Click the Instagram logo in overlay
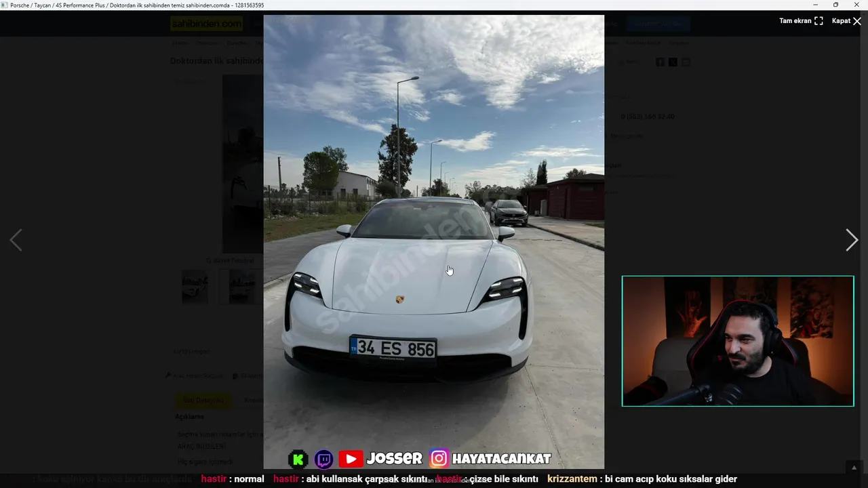 (x=439, y=459)
